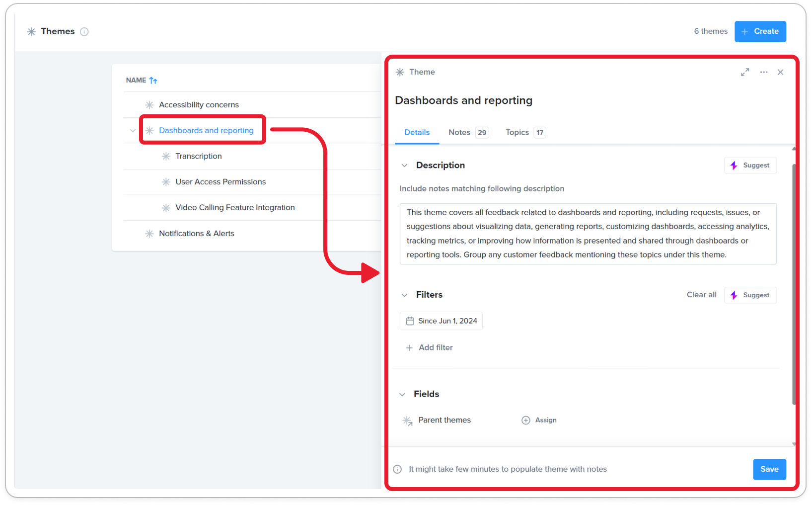The height and width of the screenshot is (505, 812).
Task: Click the Suggest button for Description
Action: point(750,166)
